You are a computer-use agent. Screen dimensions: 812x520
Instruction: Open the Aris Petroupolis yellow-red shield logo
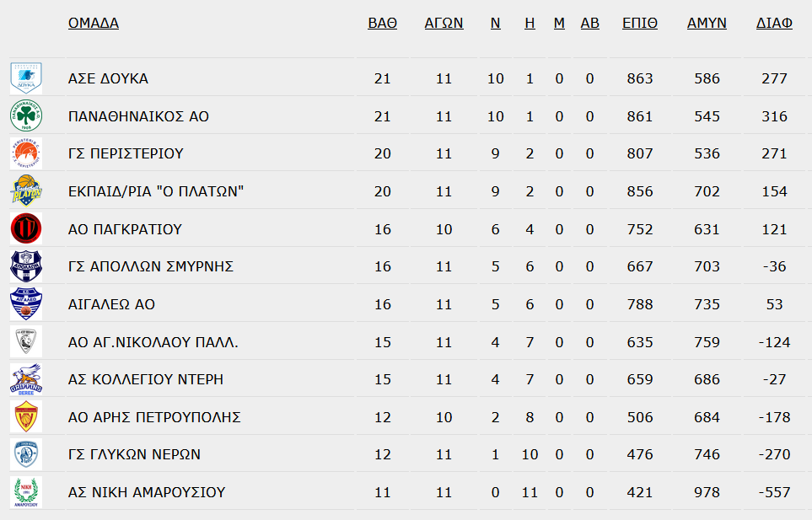coord(26,417)
